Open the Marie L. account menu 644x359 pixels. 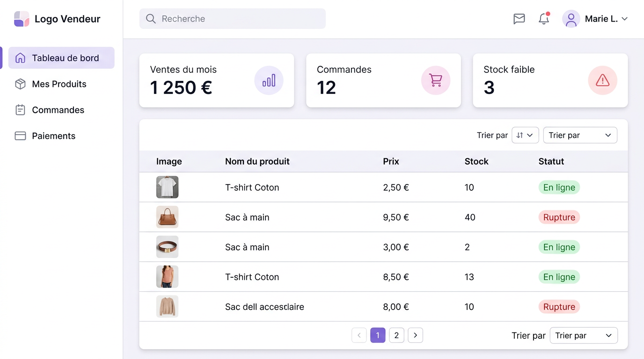[595, 19]
